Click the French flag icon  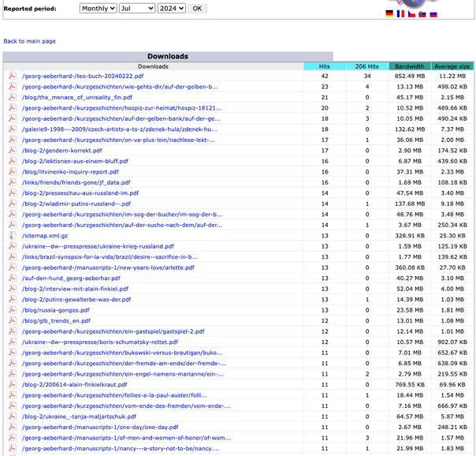click(x=400, y=14)
